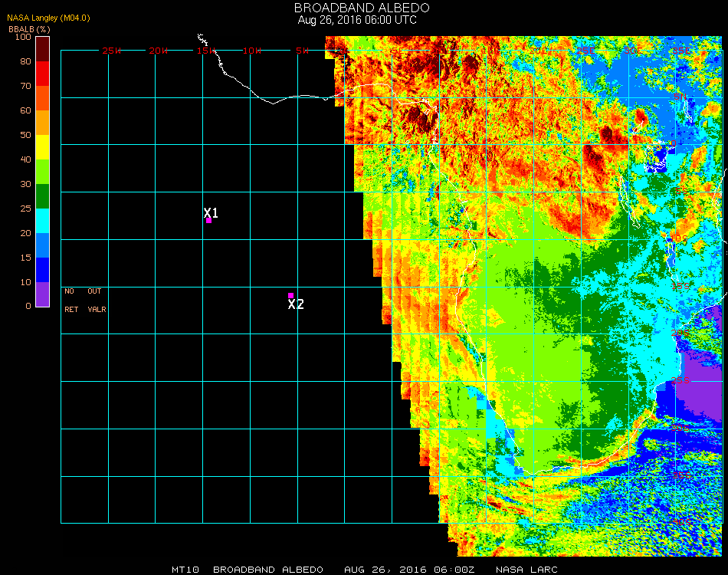Click the 'AUG 26, 2016 06:00Z' footer text
Viewport: 728px width, 575px height.
[x=409, y=570]
